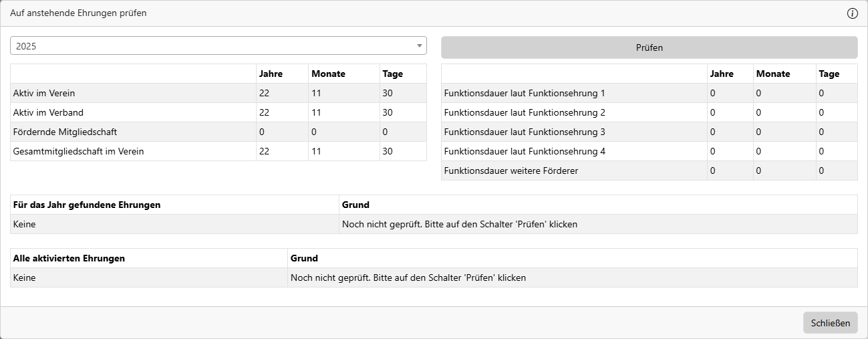
Task: Click the 'Keine' cell under 'Für das Jahr gefundene Ehrungen'
Action: (x=25, y=225)
